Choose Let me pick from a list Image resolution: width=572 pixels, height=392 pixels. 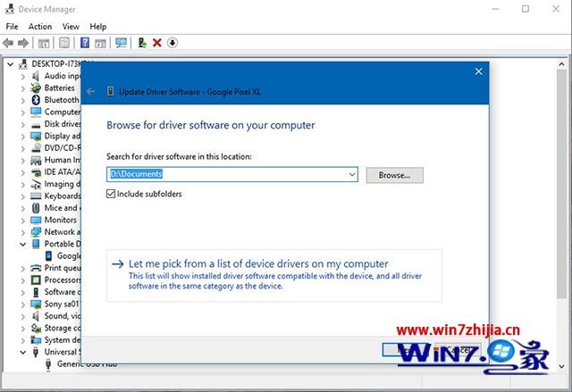click(274, 275)
